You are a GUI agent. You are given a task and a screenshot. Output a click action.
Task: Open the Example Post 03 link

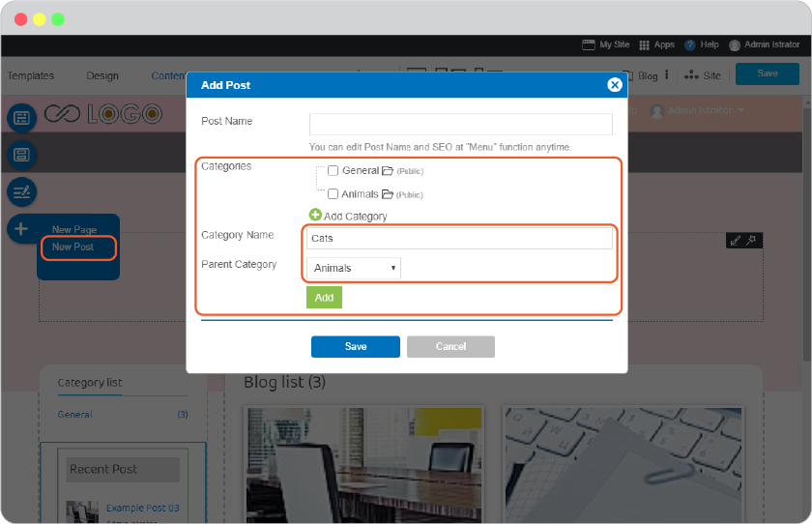(142, 508)
